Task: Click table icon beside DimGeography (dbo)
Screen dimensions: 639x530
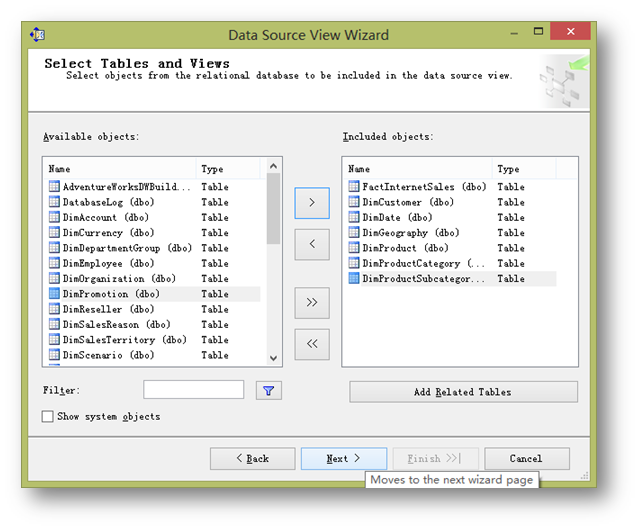Action: (354, 232)
